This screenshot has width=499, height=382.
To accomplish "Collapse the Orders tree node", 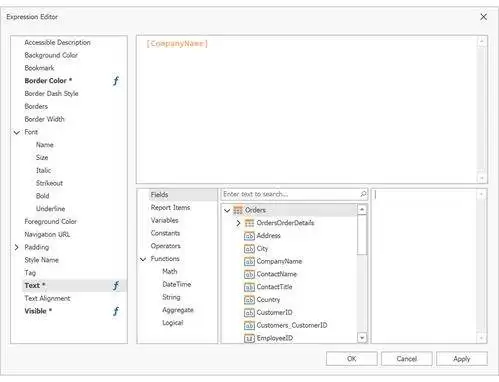I will 227,210.
